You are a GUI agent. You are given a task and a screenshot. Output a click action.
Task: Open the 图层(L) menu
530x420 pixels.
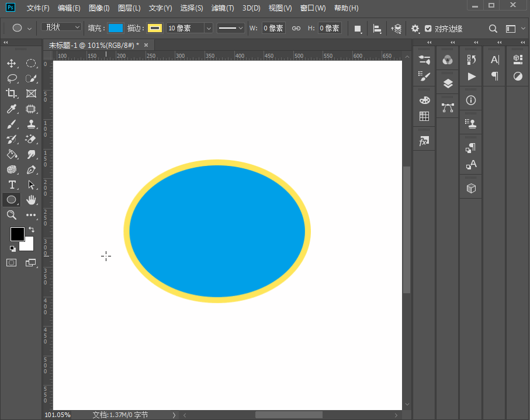click(129, 8)
